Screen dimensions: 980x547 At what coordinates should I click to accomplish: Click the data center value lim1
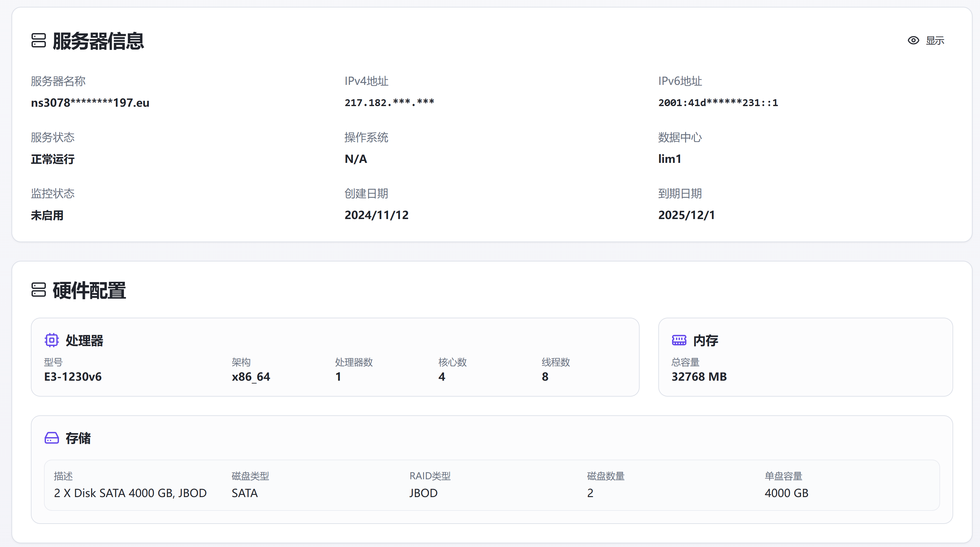point(670,159)
